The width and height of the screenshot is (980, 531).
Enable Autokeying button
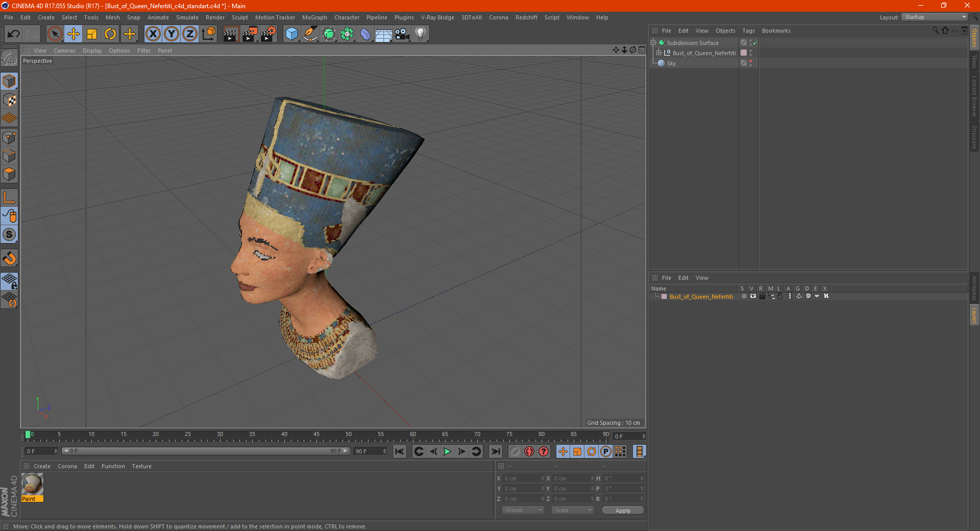529,451
